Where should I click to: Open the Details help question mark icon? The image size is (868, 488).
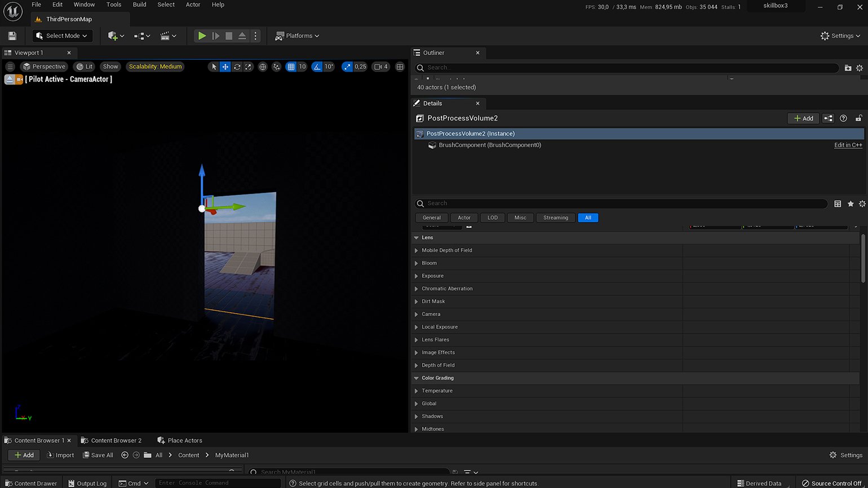coord(844,118)
